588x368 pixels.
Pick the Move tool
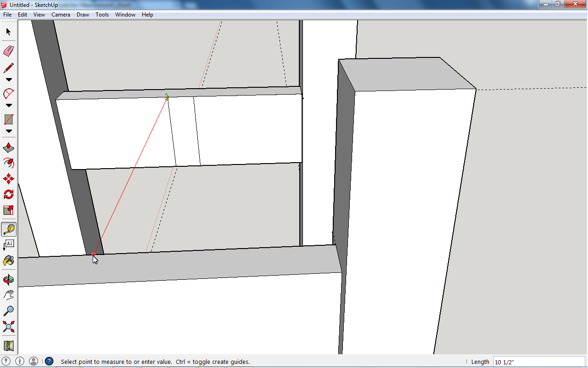coord(8,178)
